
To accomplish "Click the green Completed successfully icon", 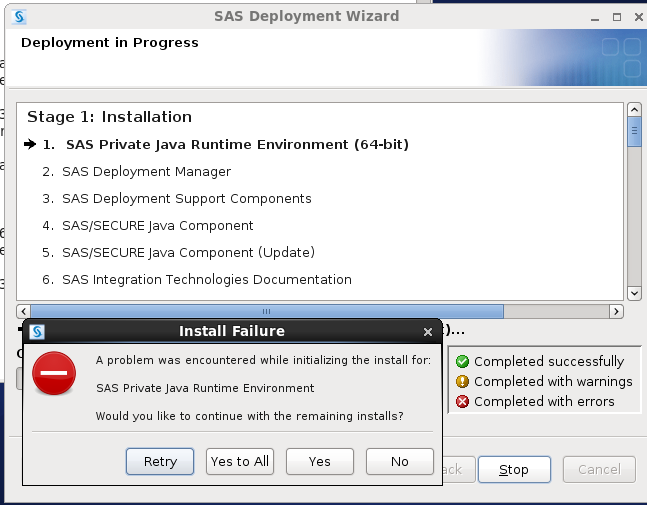I will click(x=462, y=361).
